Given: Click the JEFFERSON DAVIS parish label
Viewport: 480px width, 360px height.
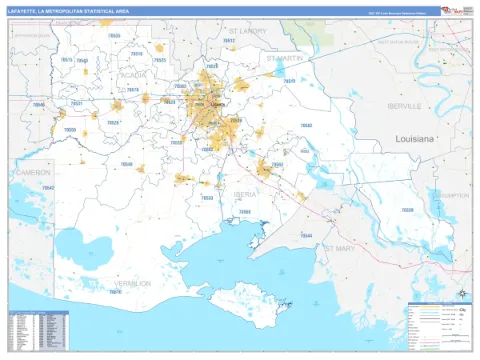Looking at the screenshot, I should (x=32, y=35).
